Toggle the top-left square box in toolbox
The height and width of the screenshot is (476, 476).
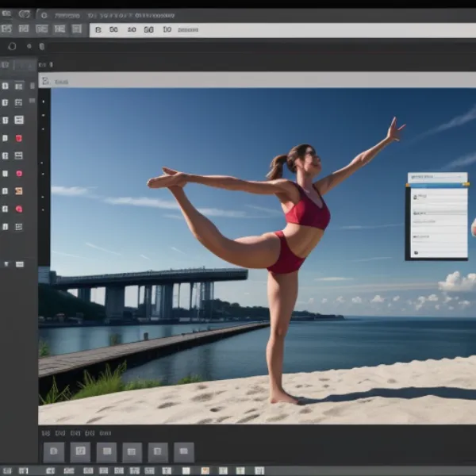[x=6, y=86]
